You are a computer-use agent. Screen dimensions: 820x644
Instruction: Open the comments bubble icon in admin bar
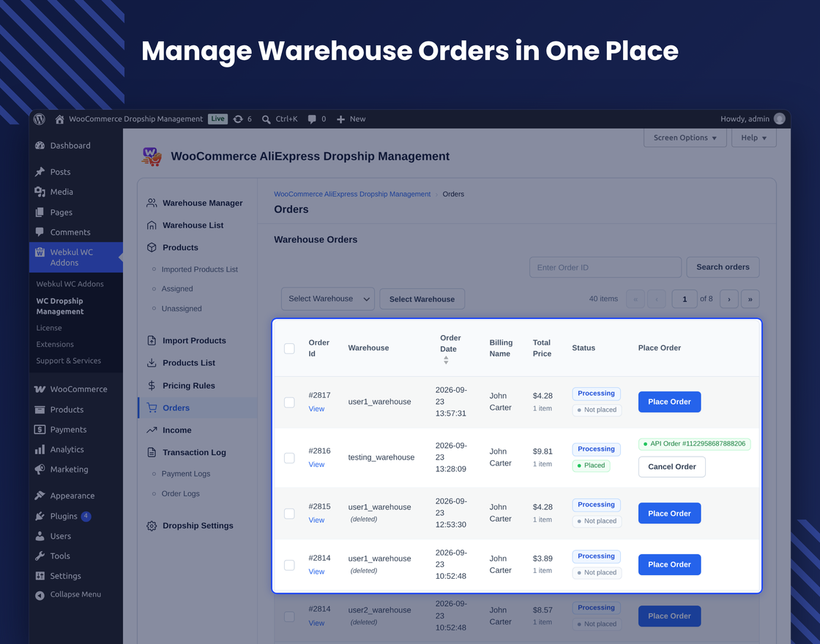coord(312,119)
